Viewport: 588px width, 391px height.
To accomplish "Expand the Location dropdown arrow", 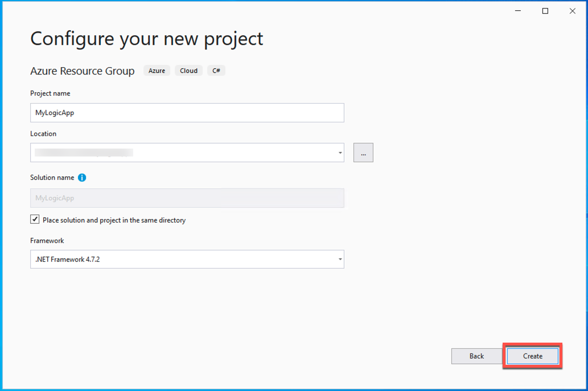I will click(x=340, y=153).
